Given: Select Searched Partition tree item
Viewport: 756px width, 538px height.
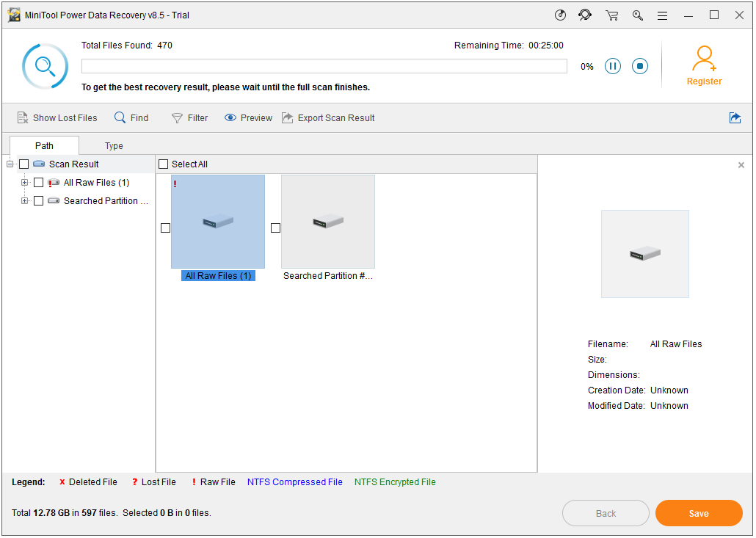Looking at the screenshot, I should click(x=106, y=201).
